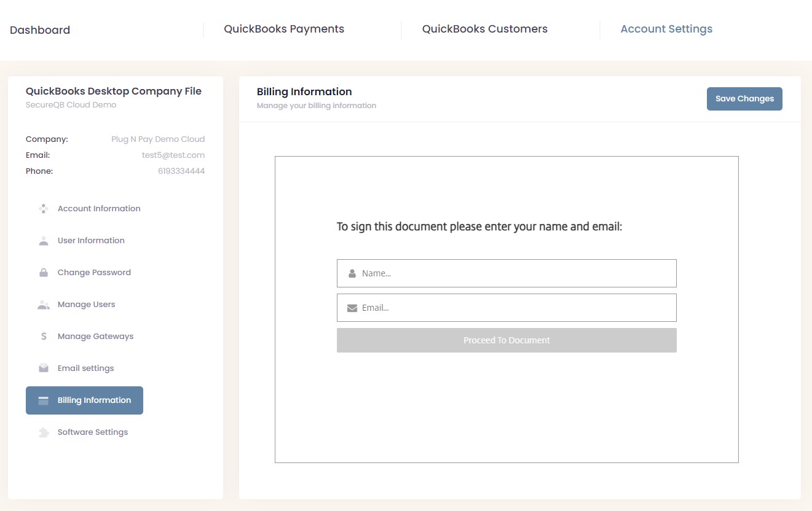
Task: Click the Email settings envelope icon
Action: (43, 369)
